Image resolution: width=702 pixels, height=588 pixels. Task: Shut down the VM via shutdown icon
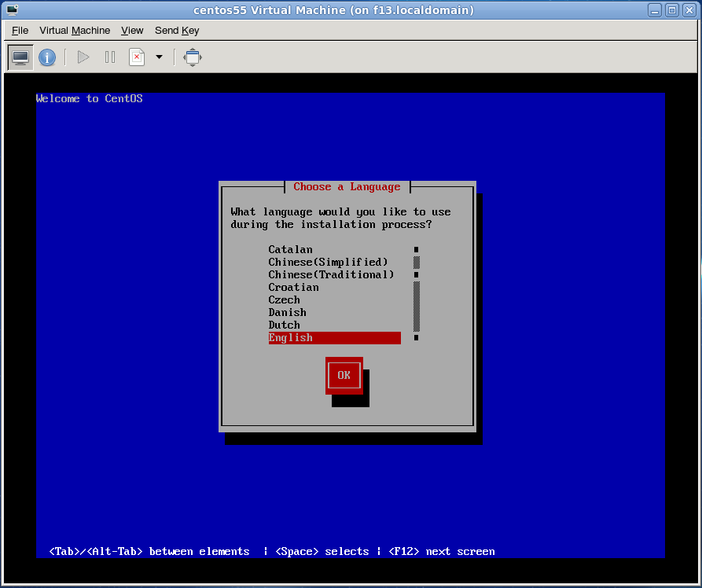pyautogui.click(x=138, y=57)
